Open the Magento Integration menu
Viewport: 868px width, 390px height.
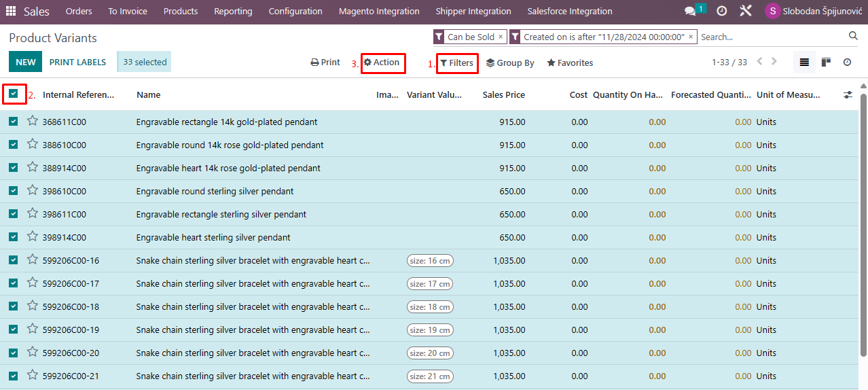(x=379, y=12)
